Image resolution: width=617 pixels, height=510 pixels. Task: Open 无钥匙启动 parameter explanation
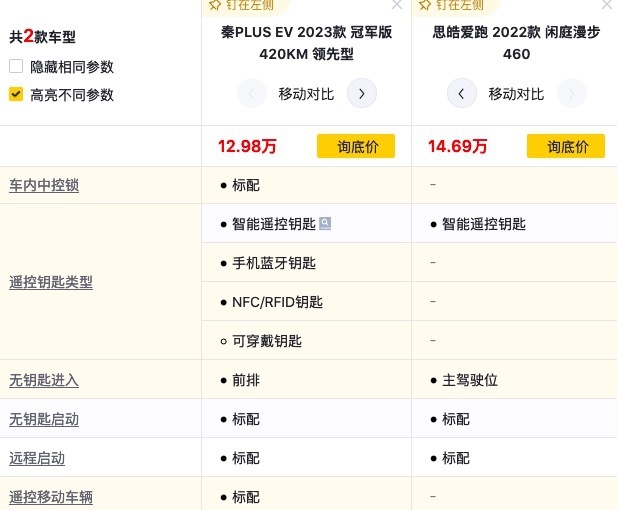(x=44, y=419)
